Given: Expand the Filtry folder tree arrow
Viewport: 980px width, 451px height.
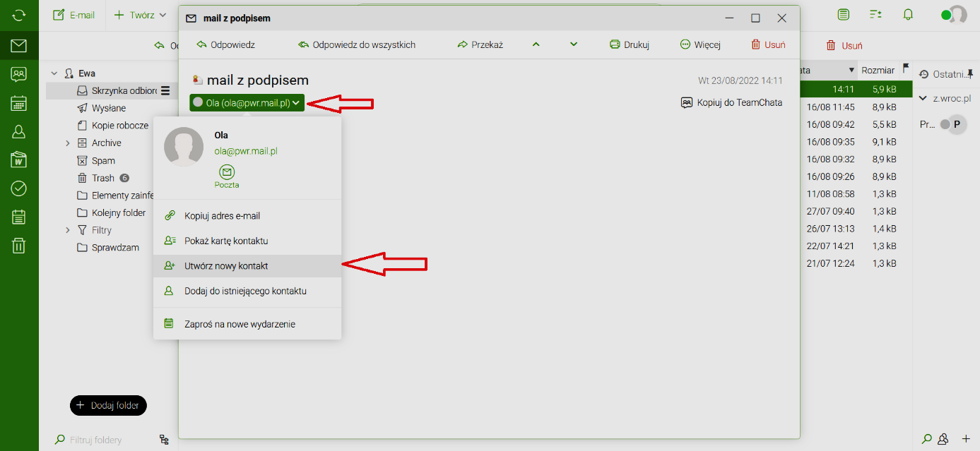Looking at the screenshot, I should [x=68, y=230].
